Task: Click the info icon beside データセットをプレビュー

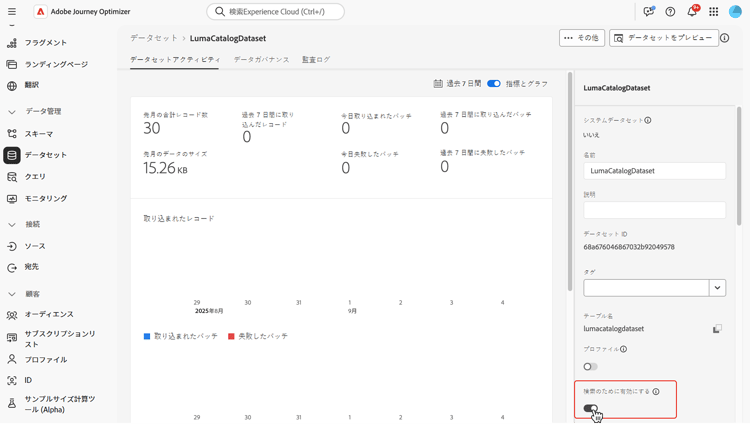Action: click(725, 38)
